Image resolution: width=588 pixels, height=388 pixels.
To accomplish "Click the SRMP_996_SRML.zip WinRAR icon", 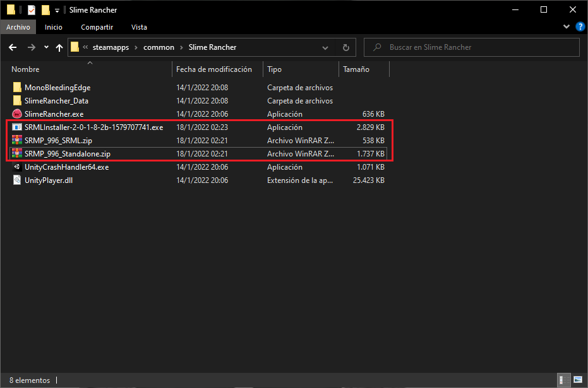I will click(x=17, y=141).
